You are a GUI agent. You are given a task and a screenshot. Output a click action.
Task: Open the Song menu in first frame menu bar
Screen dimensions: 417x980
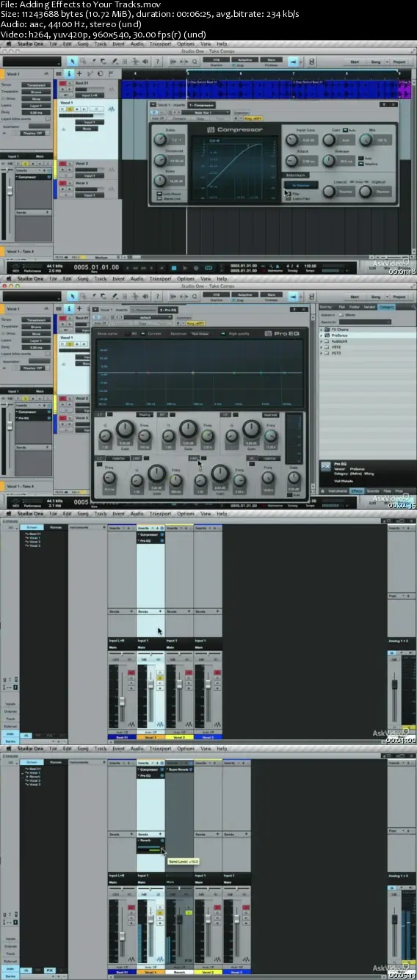click(82, 43)
